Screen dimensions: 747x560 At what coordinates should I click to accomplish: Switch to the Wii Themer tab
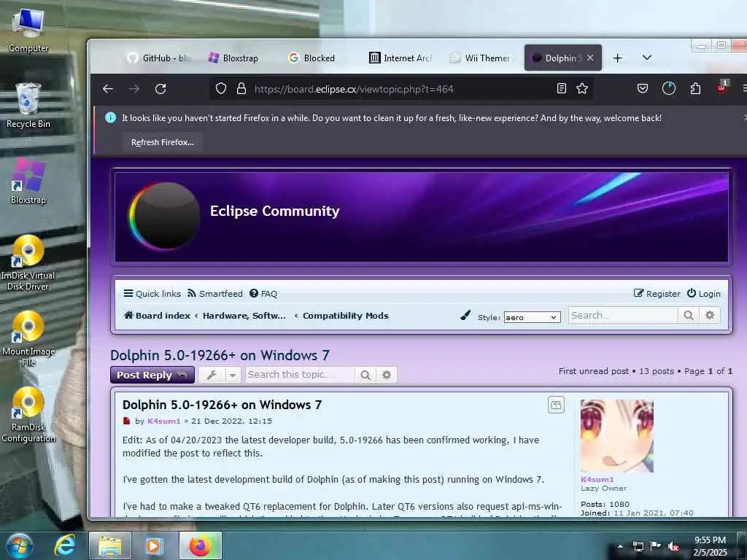(x=481, y=58)
